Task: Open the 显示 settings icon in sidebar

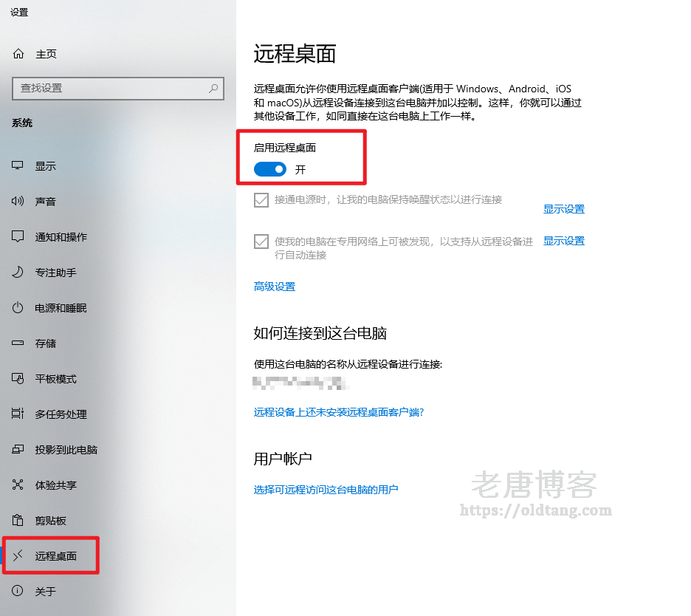Action: click(18, 165)
